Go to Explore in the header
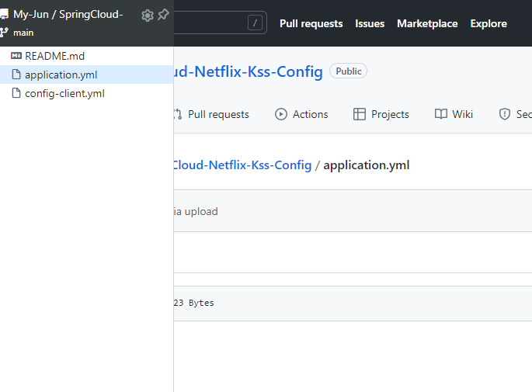The image size is (532, 392). [x=489, y=23]
